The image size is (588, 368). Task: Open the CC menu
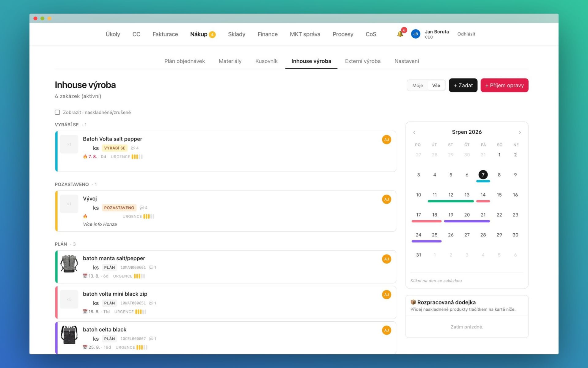point(136,34)
